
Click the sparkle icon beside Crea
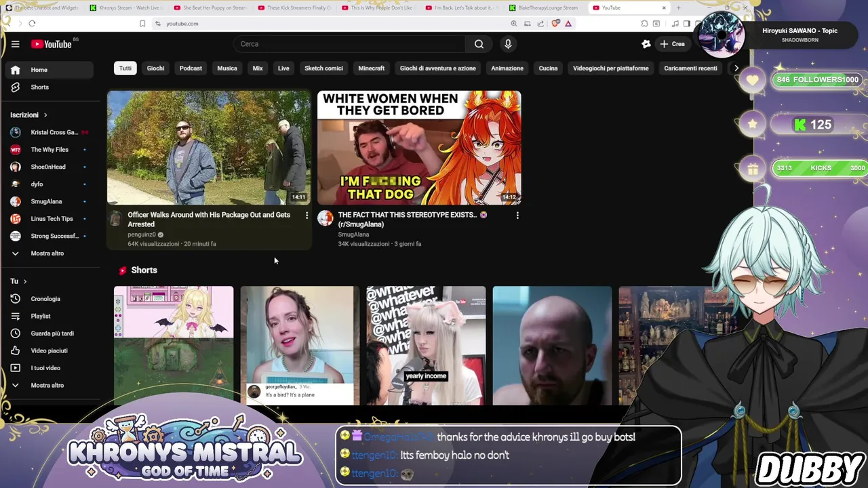[646, 44]
